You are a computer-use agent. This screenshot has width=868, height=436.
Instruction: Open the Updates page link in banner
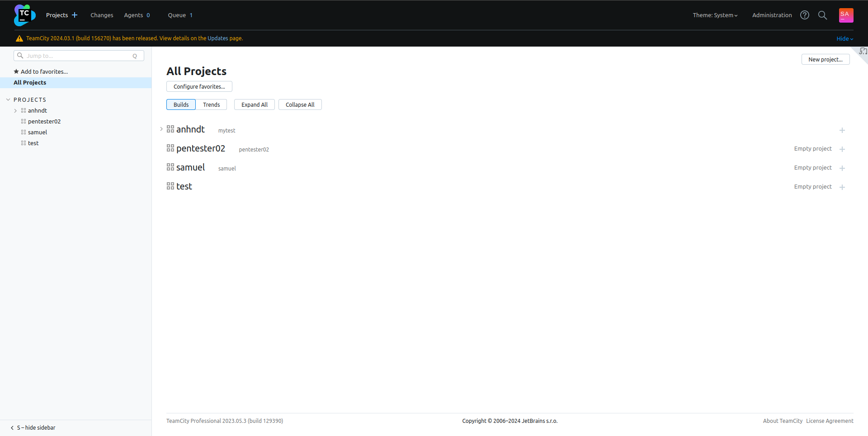click(217, 38)
